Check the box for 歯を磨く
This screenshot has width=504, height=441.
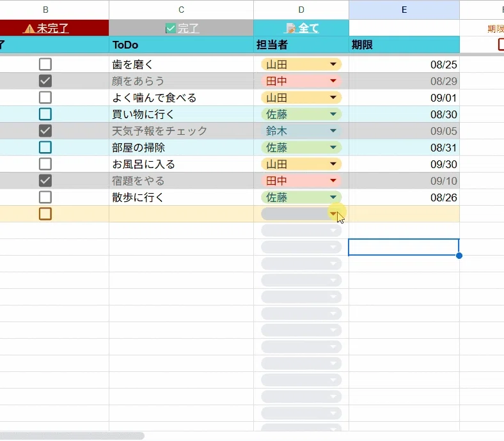click(45, 65)
